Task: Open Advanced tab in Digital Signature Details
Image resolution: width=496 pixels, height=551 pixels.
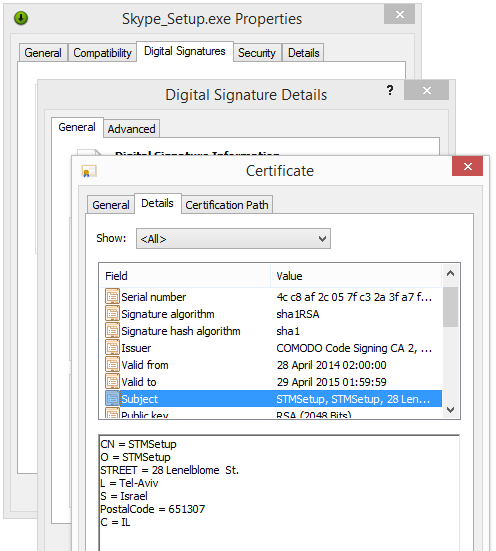Action: pyautogui.click(x=131, y=129)
